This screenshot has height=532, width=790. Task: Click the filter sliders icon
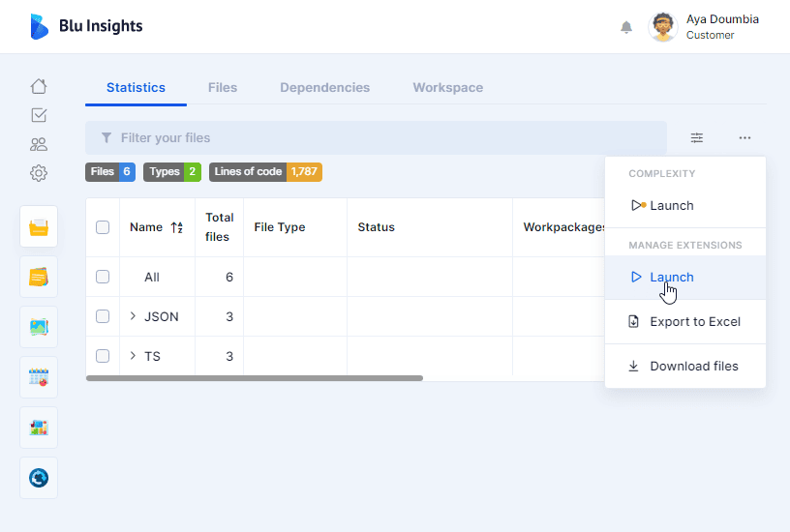coord(697,138)
